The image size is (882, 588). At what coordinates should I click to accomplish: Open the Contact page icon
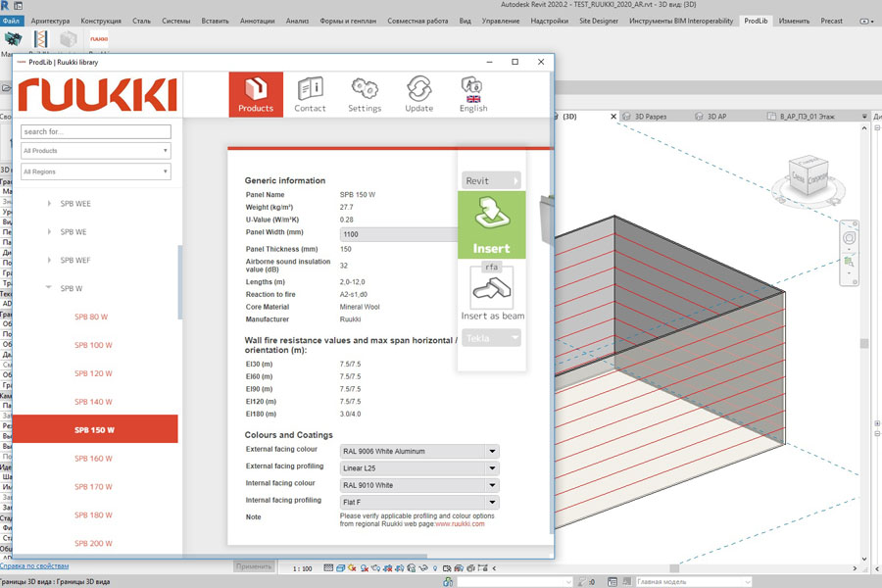[310, 94]
